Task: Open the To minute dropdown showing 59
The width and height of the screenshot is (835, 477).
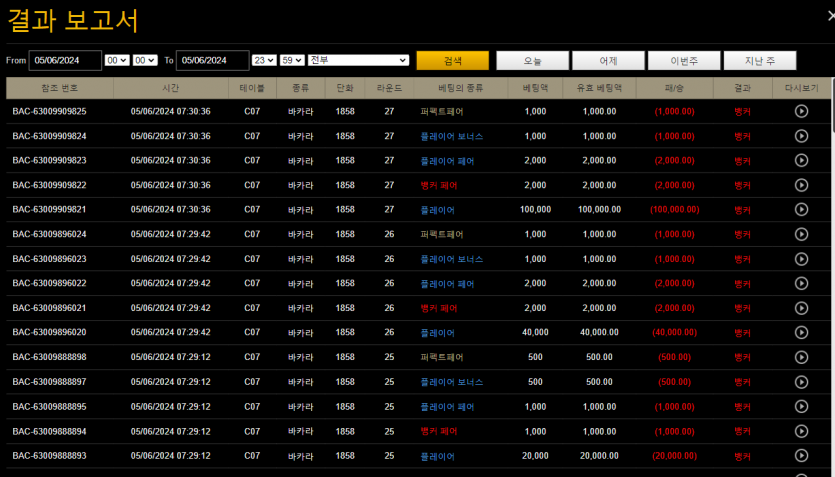Action: coord(292,60)
